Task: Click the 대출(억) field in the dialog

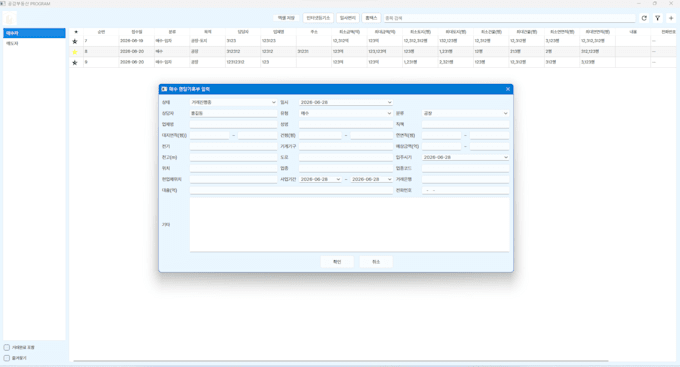Action: 291,190
